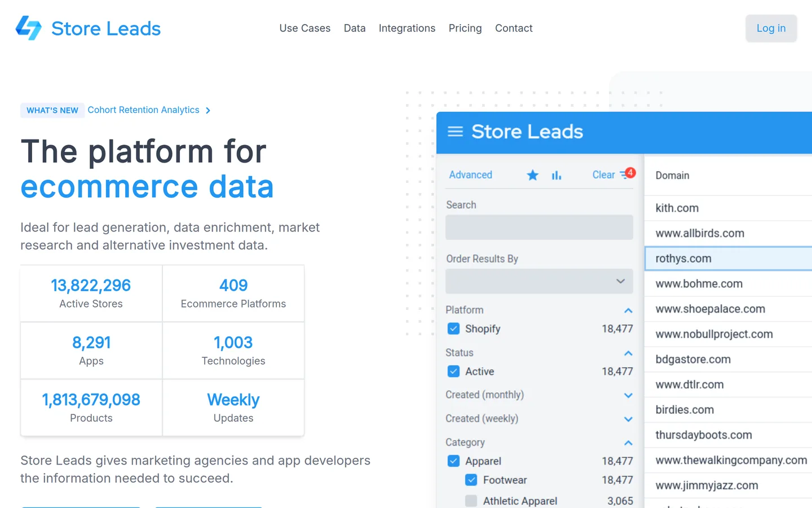Image resolution: width=812 pixels, height=508 pixels.
Task: Collapse the Status filter section
Action: point(628,353)
